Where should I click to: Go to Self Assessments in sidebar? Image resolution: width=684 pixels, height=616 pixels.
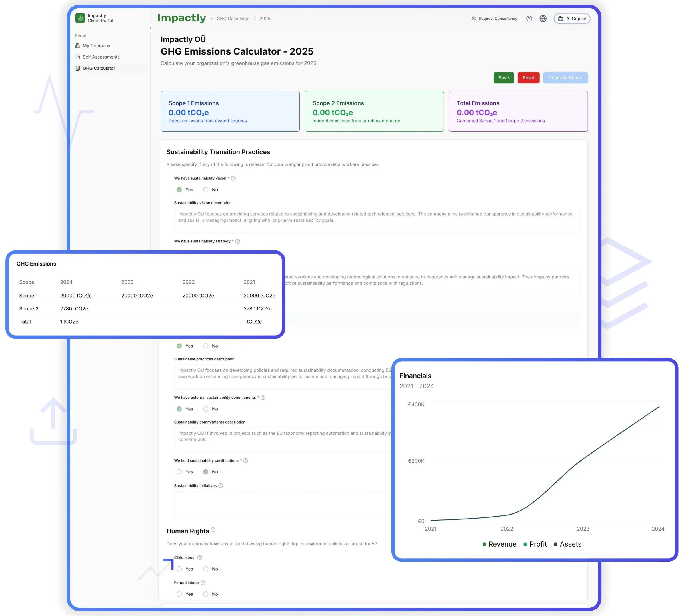101,57
